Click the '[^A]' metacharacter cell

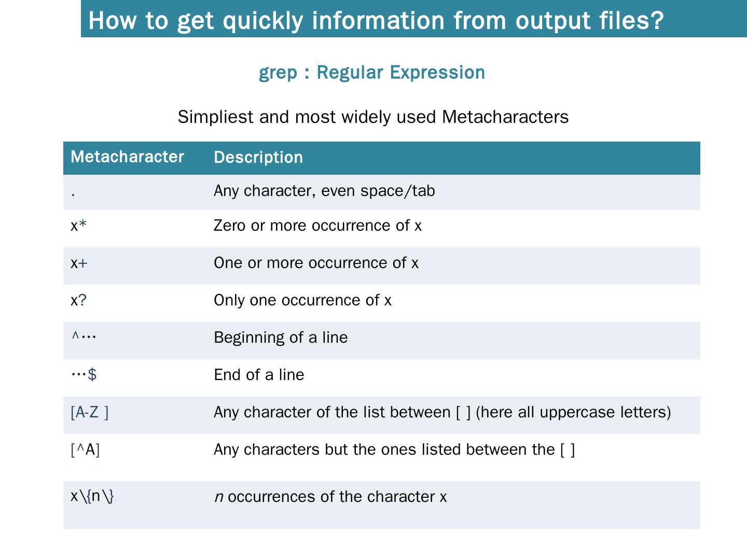click(85, 450)
